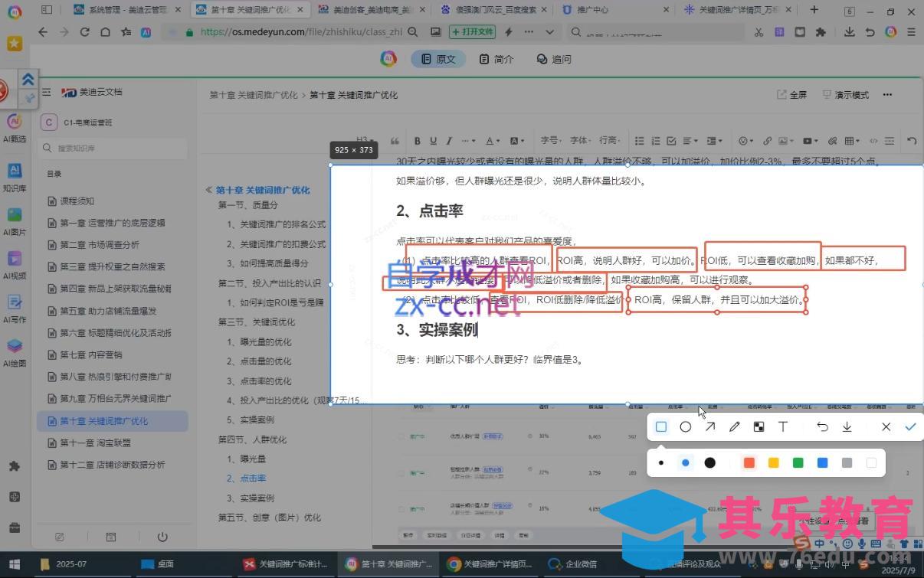Select the arrow annotation tool
The image size is (924, 578).
coord(709,426)
